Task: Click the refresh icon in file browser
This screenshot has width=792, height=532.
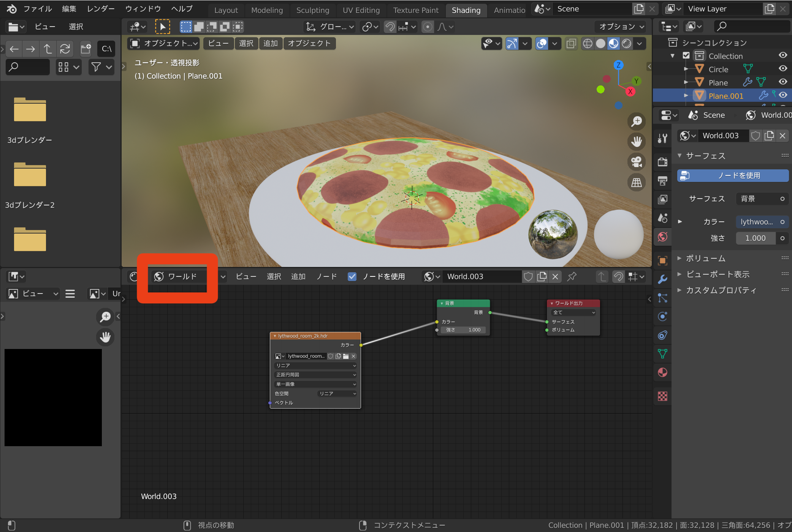Action: click(x=65, y=49)
